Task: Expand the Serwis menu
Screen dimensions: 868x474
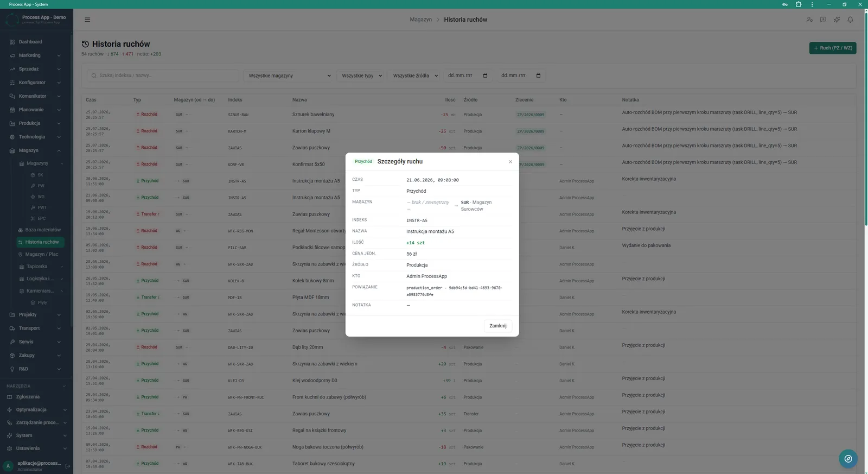Action: pyautogui.click(x=36, y=342)
